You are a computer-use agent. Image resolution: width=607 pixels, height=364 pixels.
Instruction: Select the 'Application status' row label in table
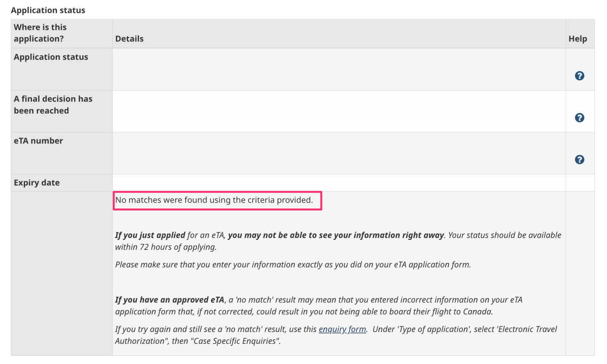51,57
